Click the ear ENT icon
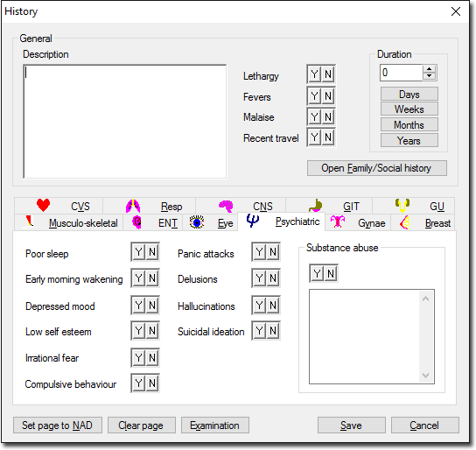 136,222
